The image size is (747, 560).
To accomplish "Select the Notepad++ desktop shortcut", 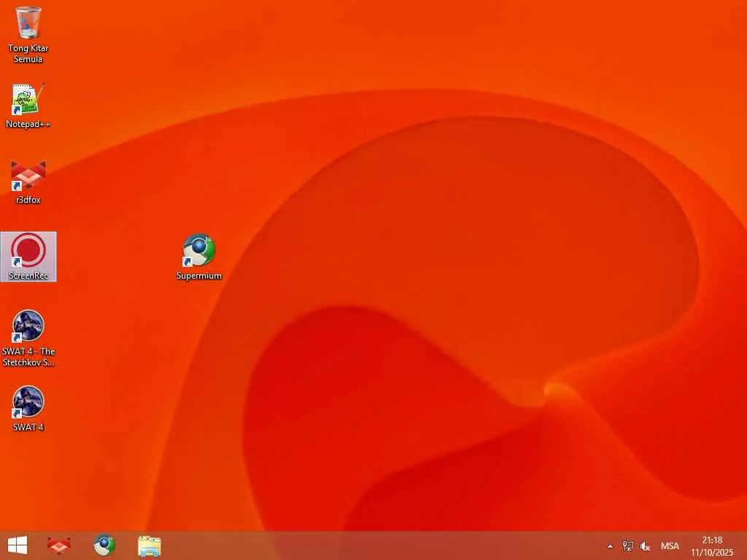I will coord(28,106).
